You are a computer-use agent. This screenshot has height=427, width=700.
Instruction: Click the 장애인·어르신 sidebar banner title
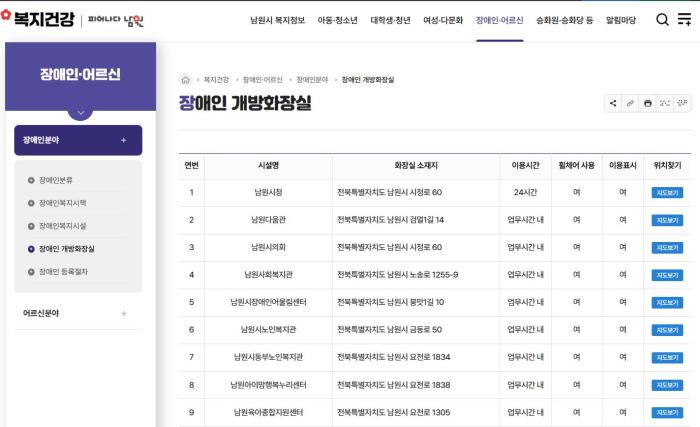click(x=80, y=74)
